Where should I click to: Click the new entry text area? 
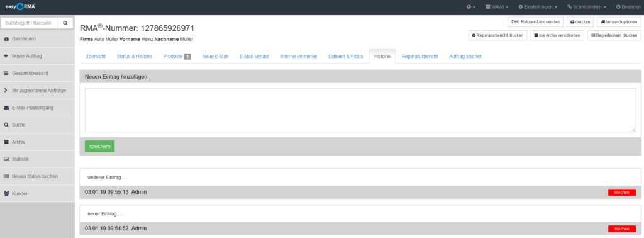(x=360, y=110)
